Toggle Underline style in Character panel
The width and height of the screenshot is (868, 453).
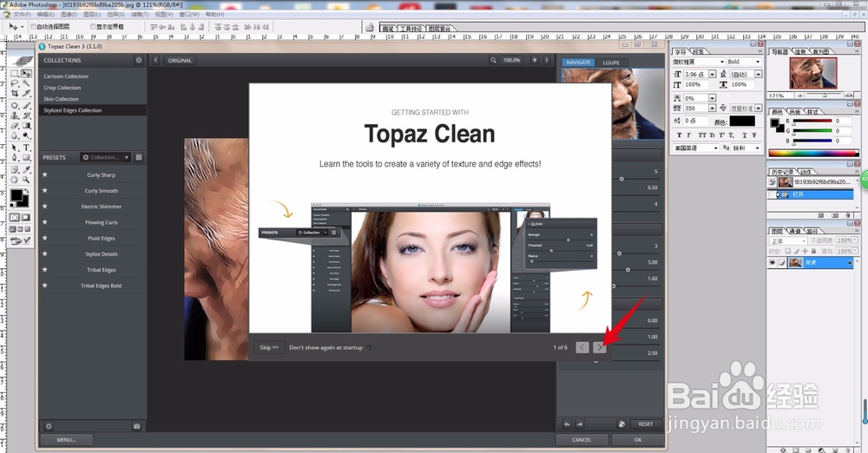pos(745,135)
